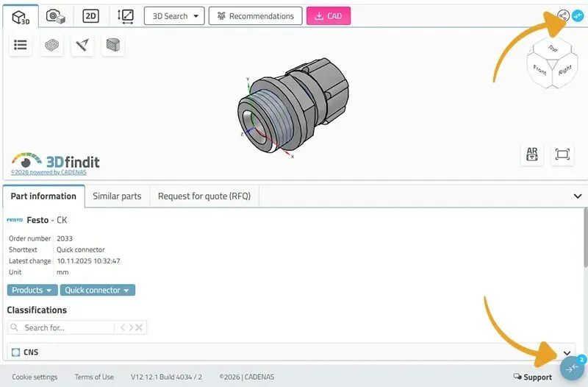Select the Right face of view cube
The width and height of the screenshot is (588, 387).
564,70
